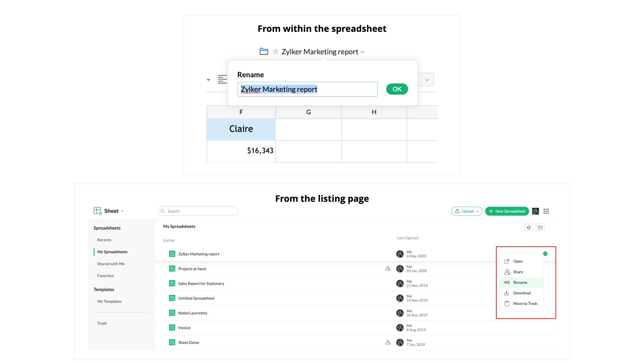Screen dimensions: 644x362
Task: Choose Move to Trash in context menu
Action: tap(525, 304)
